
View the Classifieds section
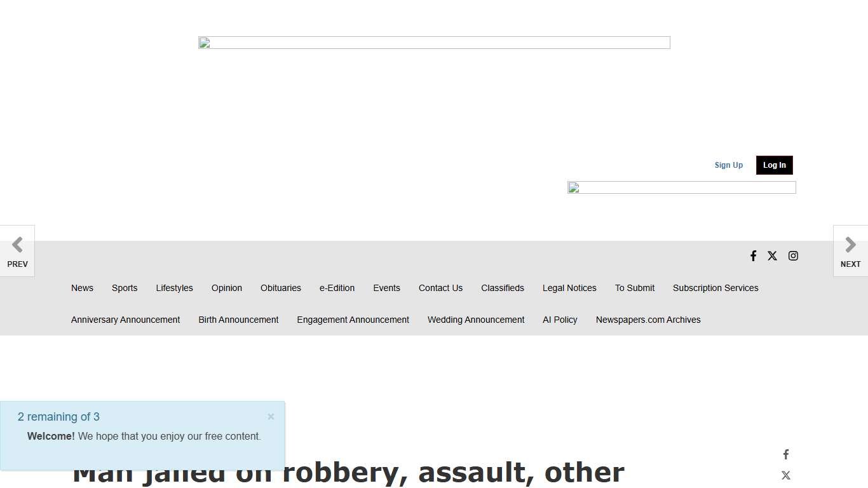(x=502, y=288)
